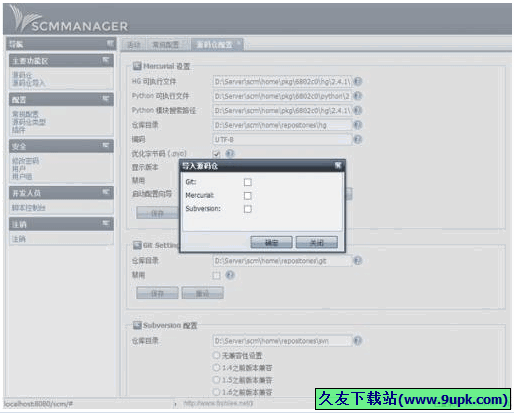Check the Git checkbox in import dialog
Viewport: 514px width, 413px height.
[248, 182]
